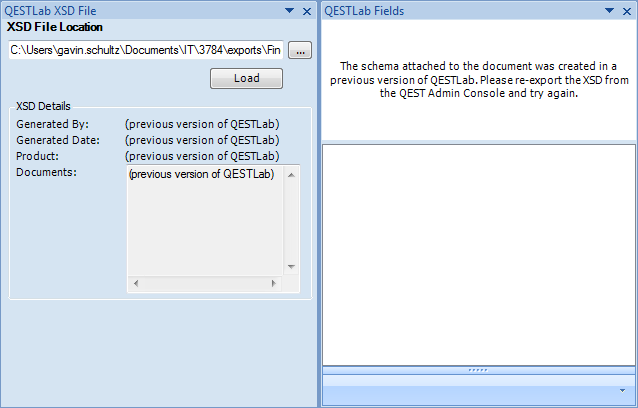Viewport: 638px width, 408px height.
Task: Click the browse '...' button for XSD file
Action: [301, 49]
